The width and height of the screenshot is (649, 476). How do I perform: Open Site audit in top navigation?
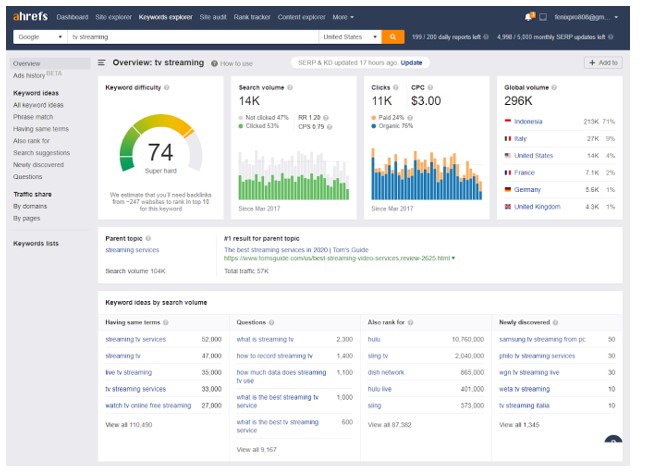213,17
